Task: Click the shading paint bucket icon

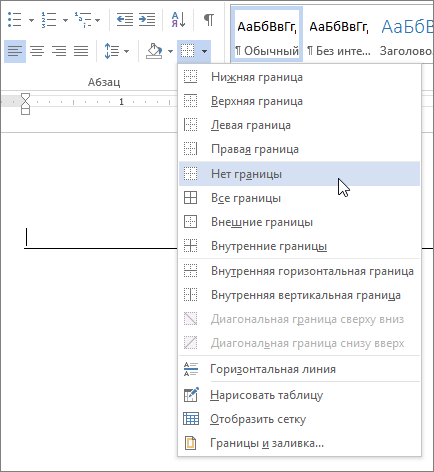Action: tap(154, 51)
